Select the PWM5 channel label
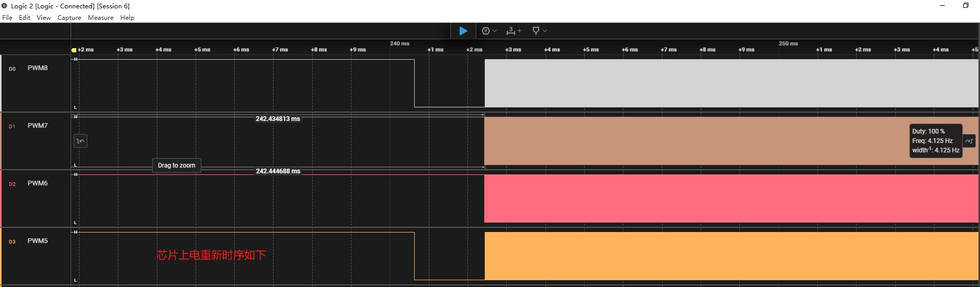Image resolution: width=980 pixels, height=287 pixels. (x=38, y=241)
